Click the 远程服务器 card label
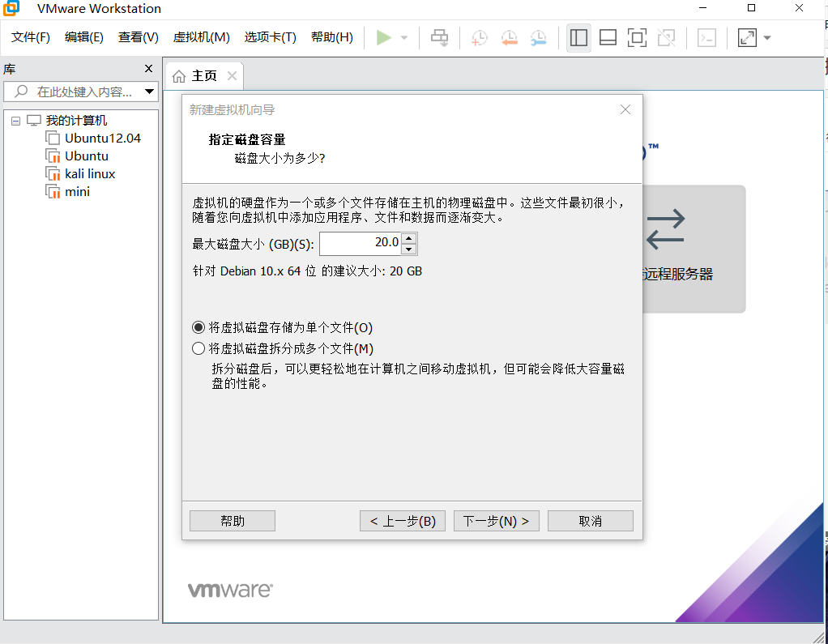 coord(678,275)
